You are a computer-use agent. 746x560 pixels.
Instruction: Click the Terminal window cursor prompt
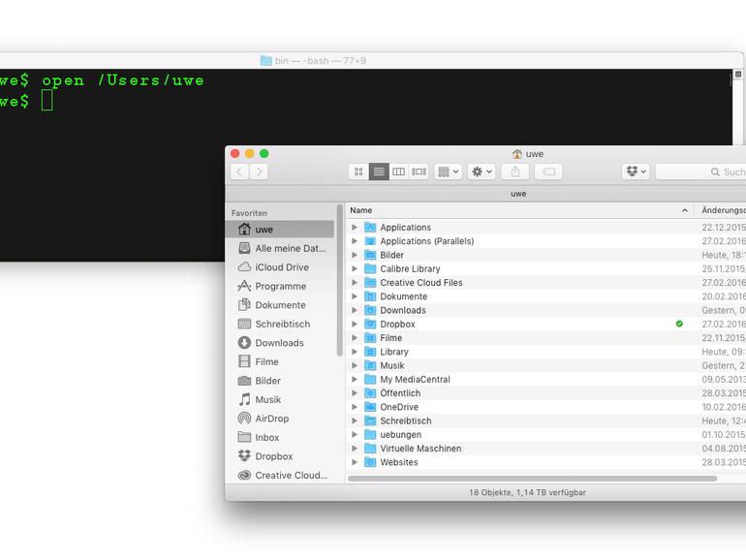coord(47,101)
